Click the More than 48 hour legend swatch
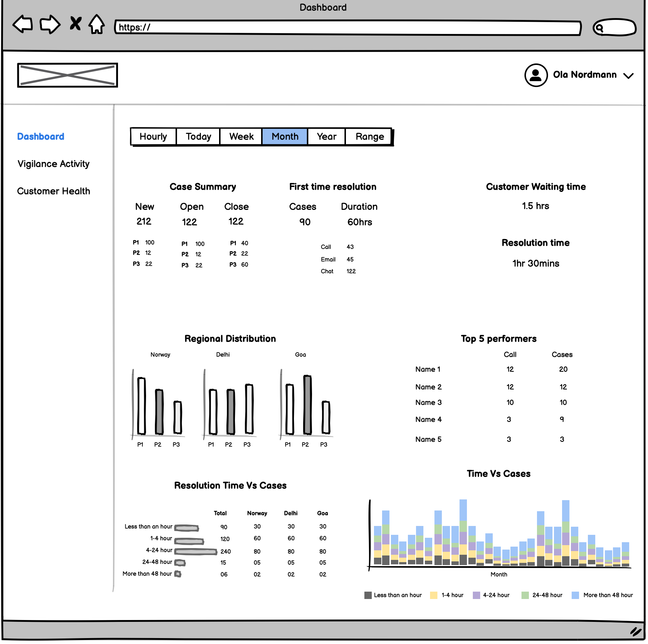Viewport: 648px width, 644px height. [x=575, y=595]
